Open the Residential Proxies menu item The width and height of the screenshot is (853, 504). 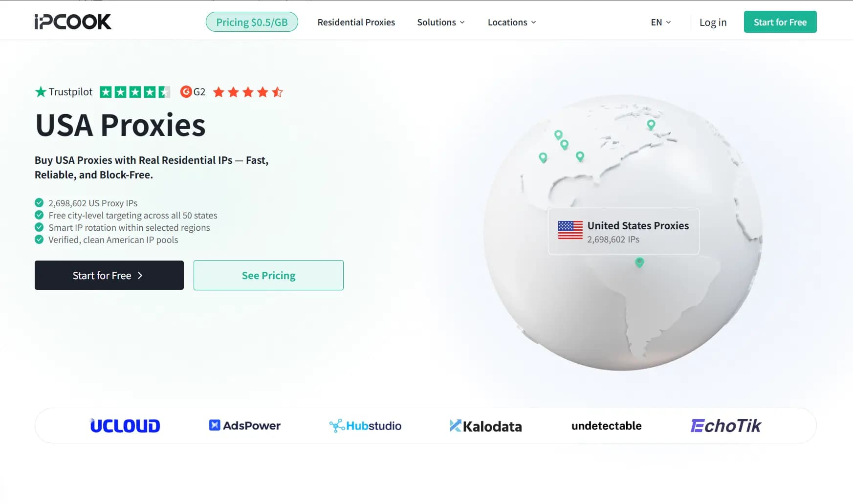tap(356, 22)
